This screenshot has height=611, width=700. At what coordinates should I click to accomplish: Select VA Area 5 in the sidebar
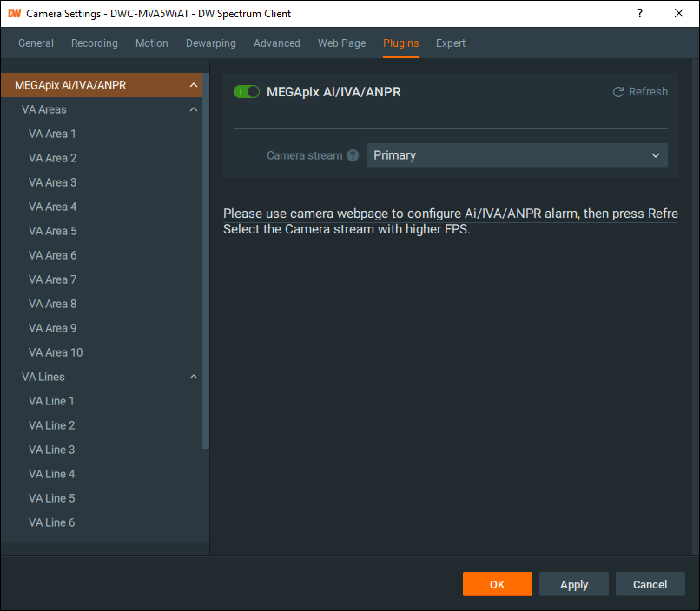click(53, 231)
